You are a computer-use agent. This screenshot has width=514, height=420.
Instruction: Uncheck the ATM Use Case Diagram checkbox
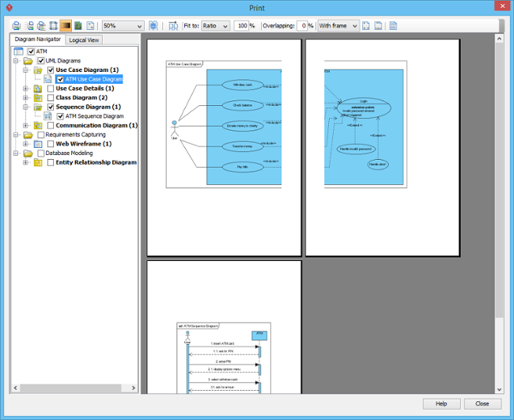tap(60, 79)
